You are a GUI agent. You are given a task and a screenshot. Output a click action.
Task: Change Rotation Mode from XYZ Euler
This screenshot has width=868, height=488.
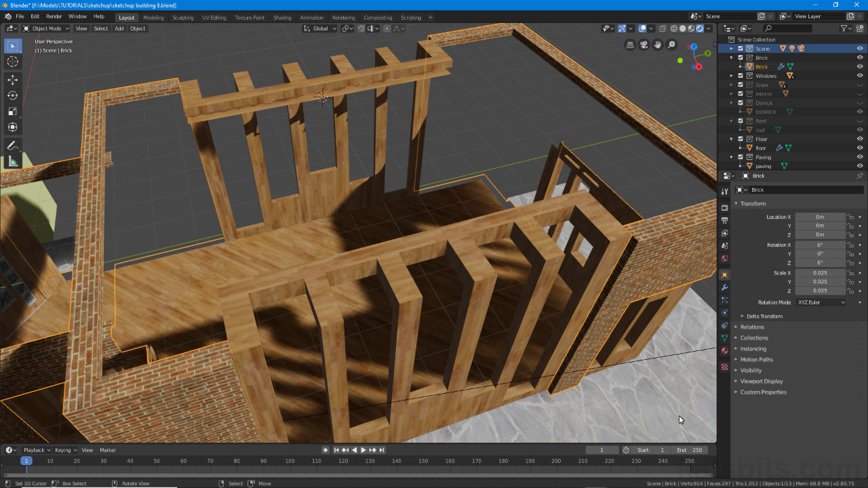click(821, 302)
